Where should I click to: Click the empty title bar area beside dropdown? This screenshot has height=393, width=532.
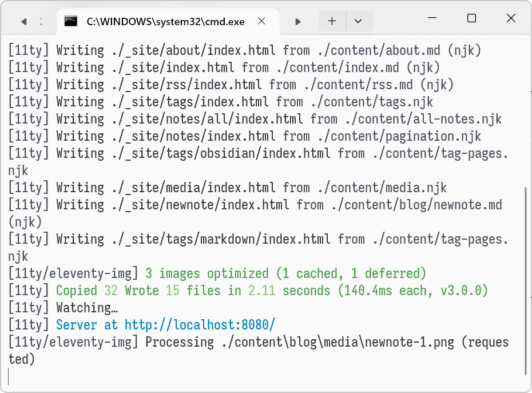coord(396,21)
